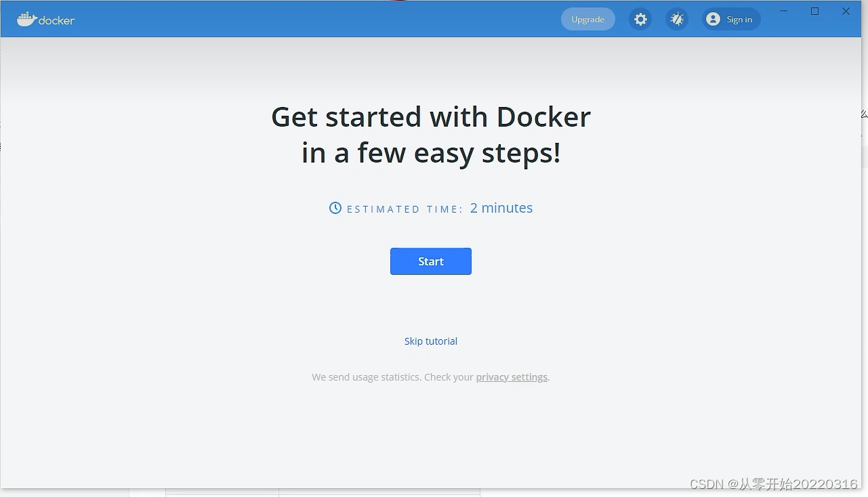Open Settings via the gear icon
The width and height of the screenshot is (868, 497).
640,19
